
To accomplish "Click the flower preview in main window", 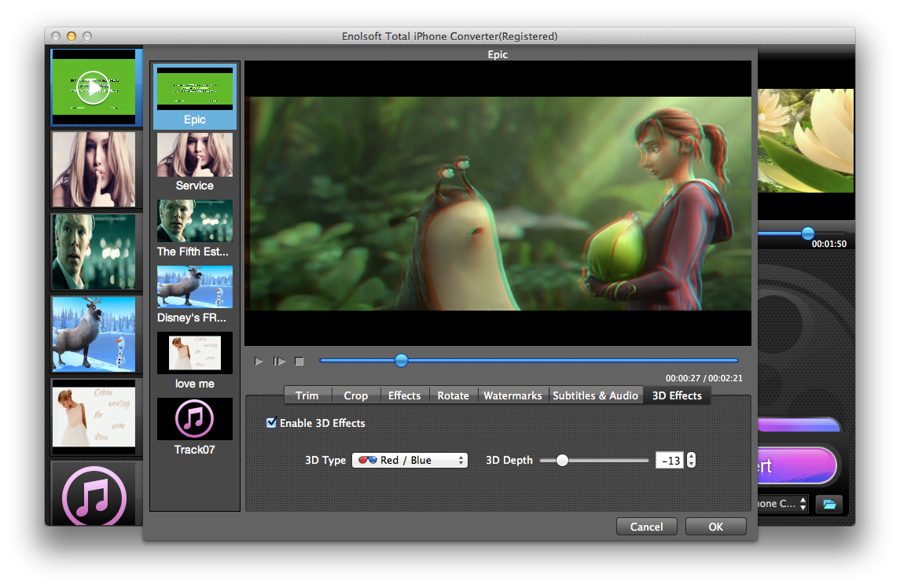I will [x=806, y=141].
